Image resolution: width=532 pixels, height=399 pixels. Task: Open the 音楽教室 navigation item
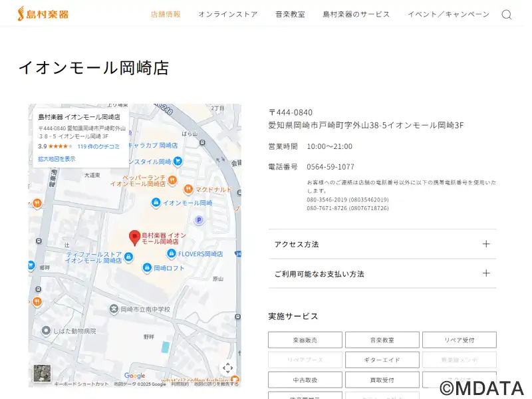click(290, 14)
